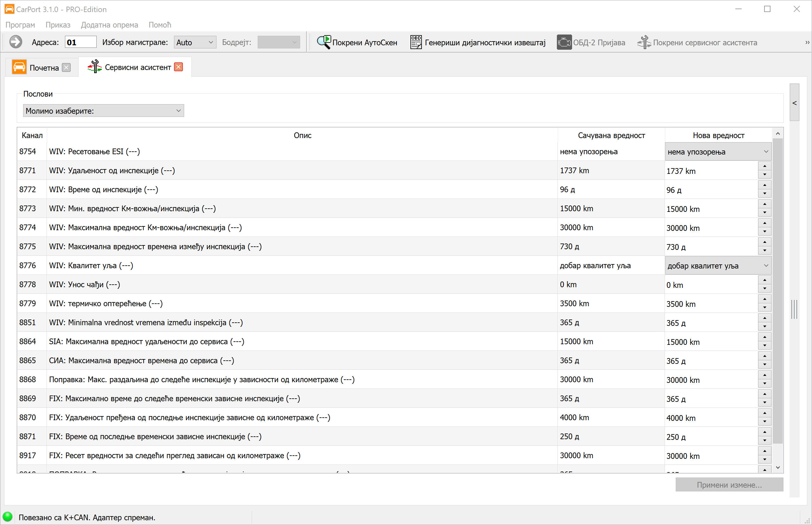This screenshot has height=525, width=812.
Task: Expand the toolbar overflow chevron
Action: tap(807, 43)
